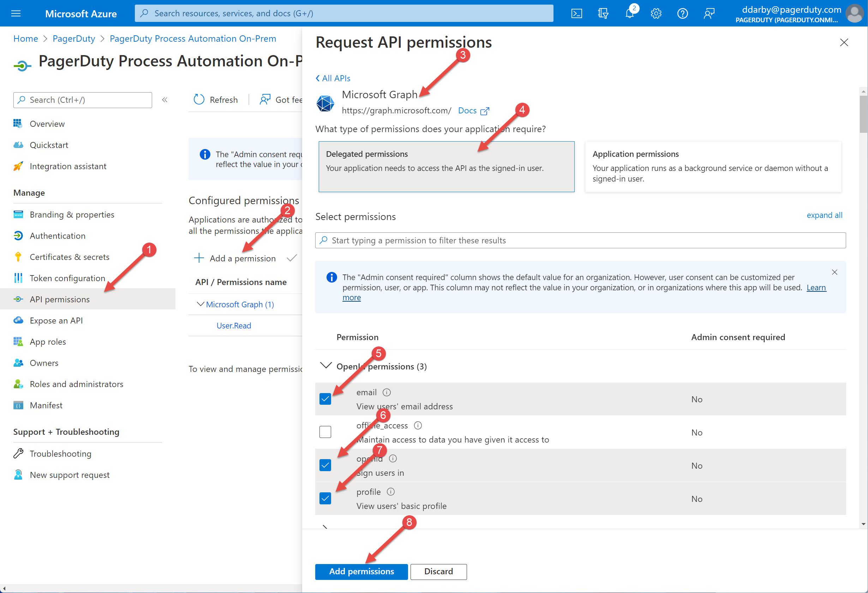
Task: Select API permissions menu item
Action: tap(88, 299)
